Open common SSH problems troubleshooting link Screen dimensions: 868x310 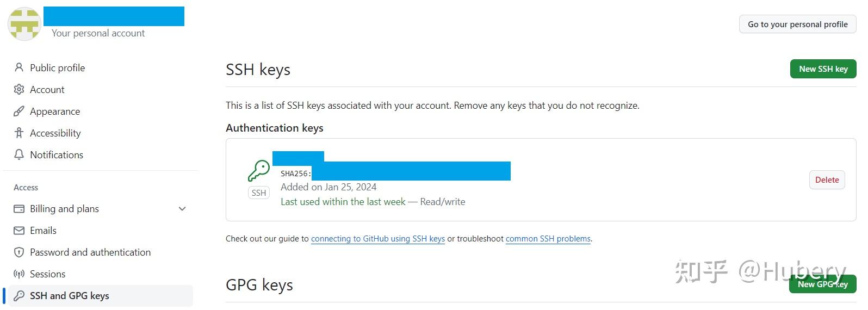548,239
